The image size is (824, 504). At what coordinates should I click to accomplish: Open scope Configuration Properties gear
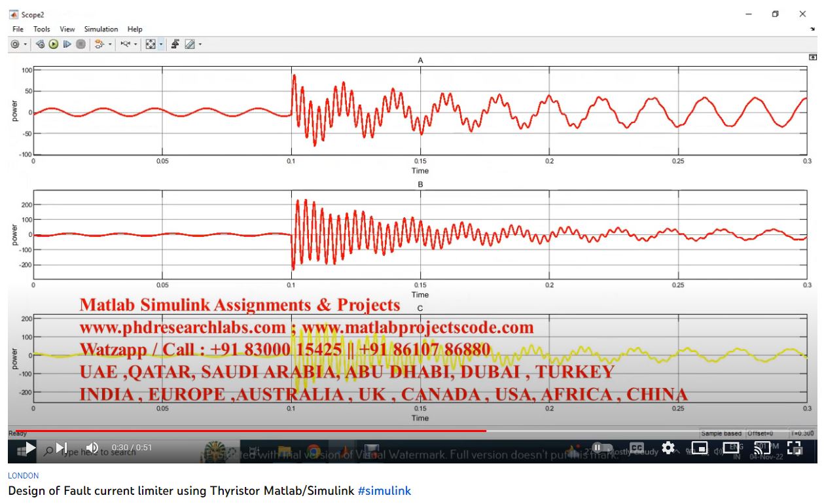coord(15,44)
